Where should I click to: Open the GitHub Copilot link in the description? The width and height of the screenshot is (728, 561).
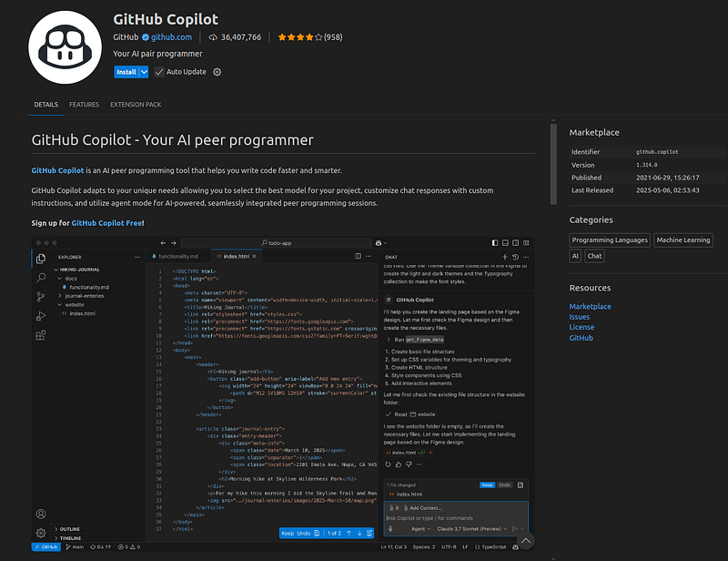pyautogui.click(x=57, y=170)
